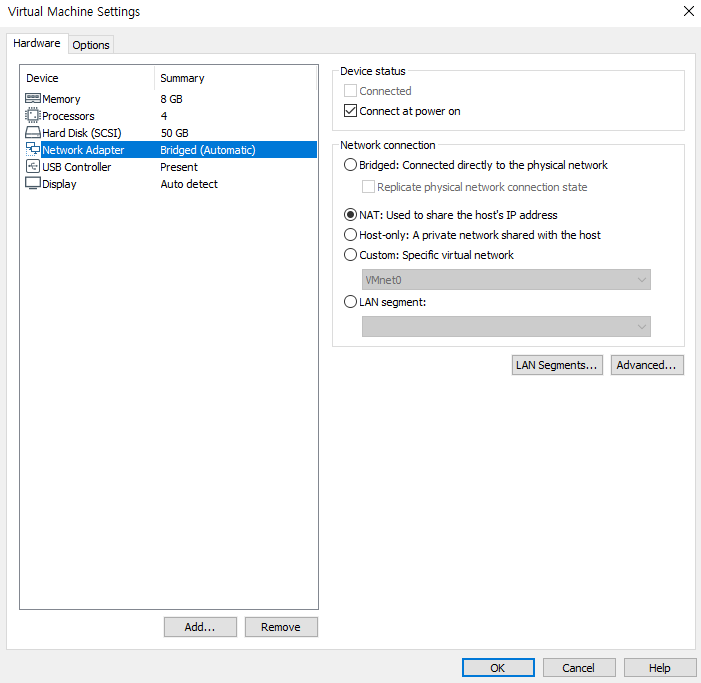Image resolution: width=701 pixels, height=683 pixels.
Task: Click the Auto detect display summary
Action: pyautogui.click(x=189, y=184)
